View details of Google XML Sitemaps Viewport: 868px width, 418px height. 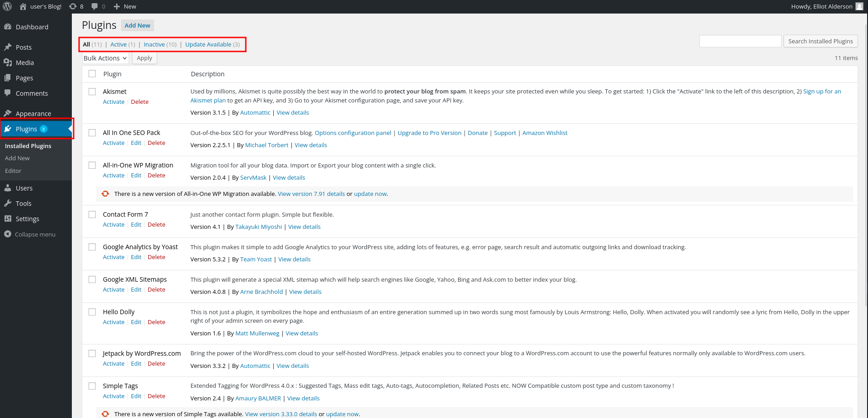click(305, 292)
